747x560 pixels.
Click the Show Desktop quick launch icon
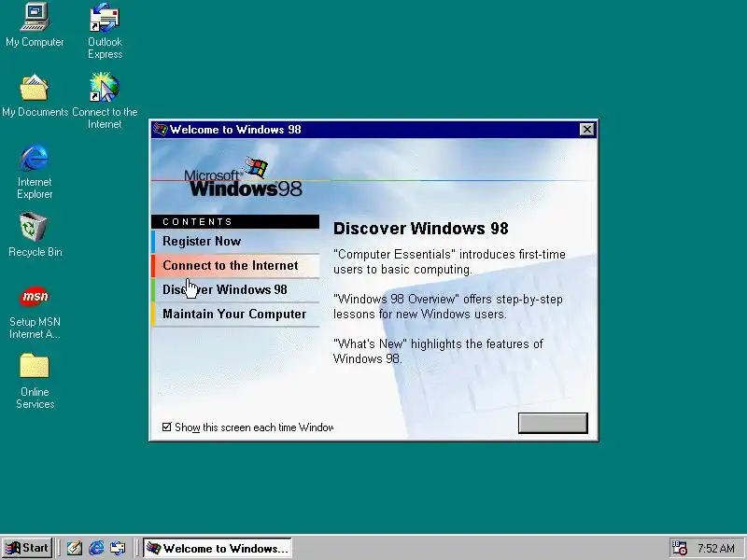point(75,548)
